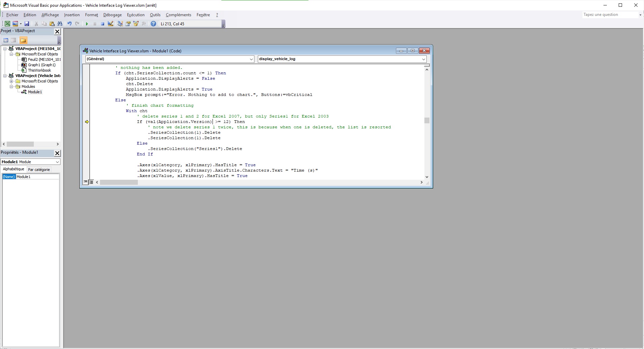Click the Insert UserForm icon
This screenshot has width=644, height=349.
15,24
